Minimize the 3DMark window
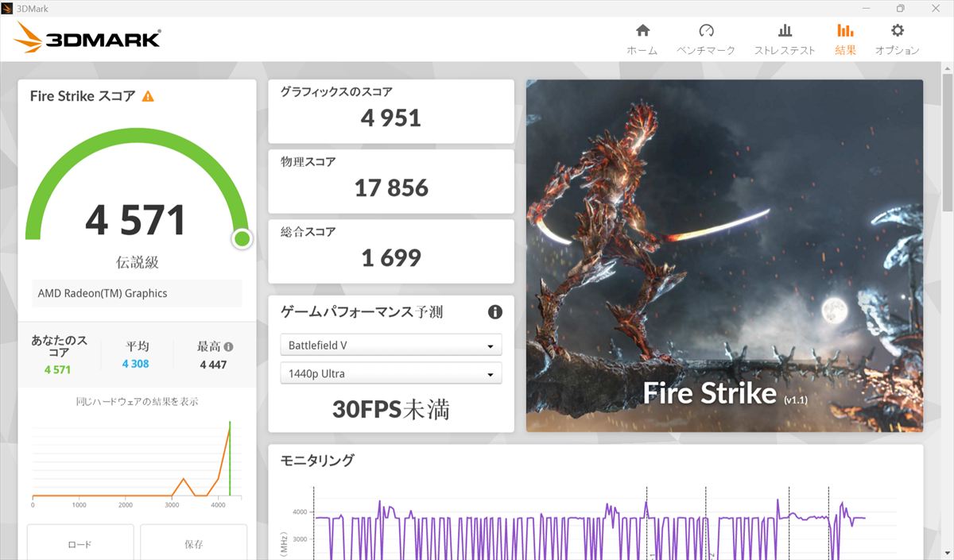The image size is (954, 560). [x=865, y=8]
